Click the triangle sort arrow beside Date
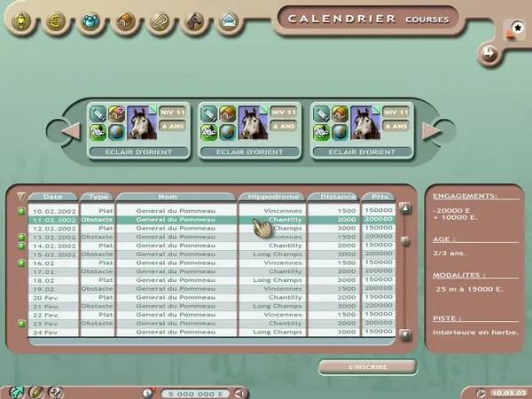 pos(21,196)
